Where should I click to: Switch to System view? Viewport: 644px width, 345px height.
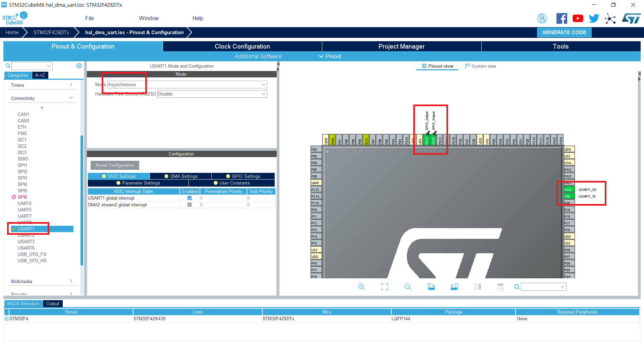(480, 66)
